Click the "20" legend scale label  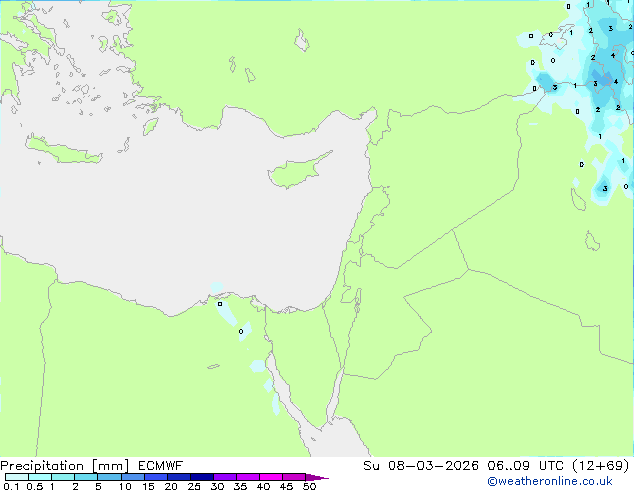171,486
